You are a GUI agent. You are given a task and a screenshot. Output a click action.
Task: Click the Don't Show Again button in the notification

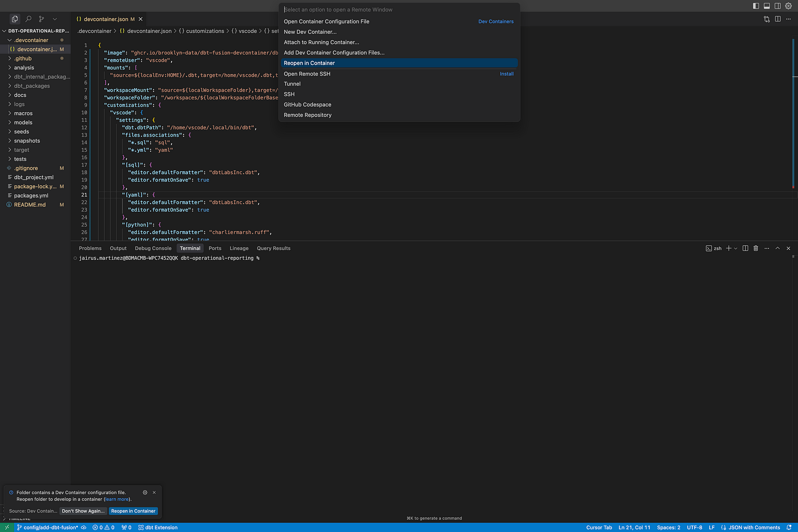83,511
